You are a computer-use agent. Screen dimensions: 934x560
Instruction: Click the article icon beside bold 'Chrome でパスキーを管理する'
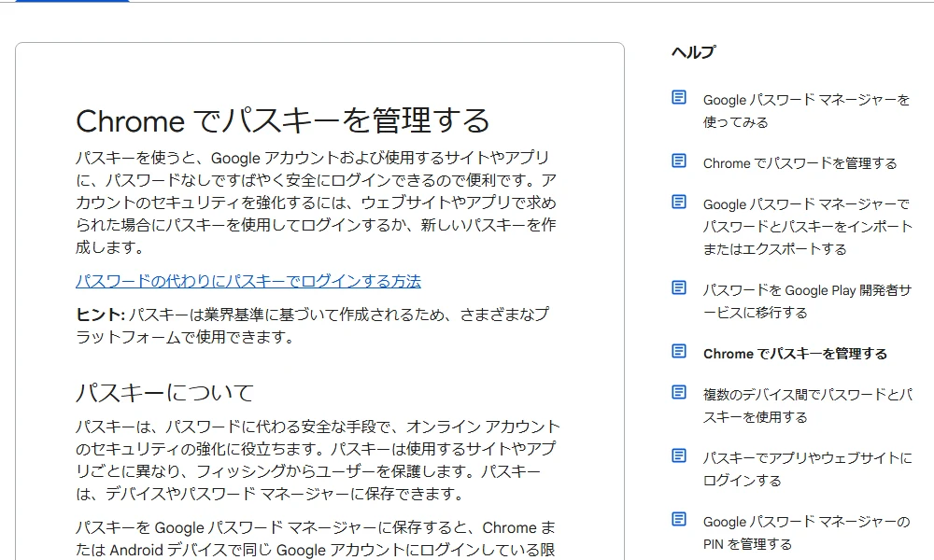[x=679, y=352]
